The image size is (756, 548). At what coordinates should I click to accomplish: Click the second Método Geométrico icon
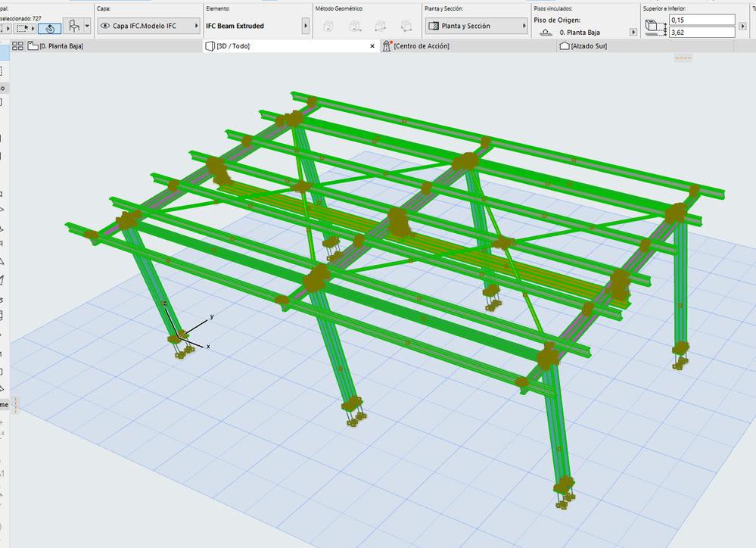coord(355,26)
